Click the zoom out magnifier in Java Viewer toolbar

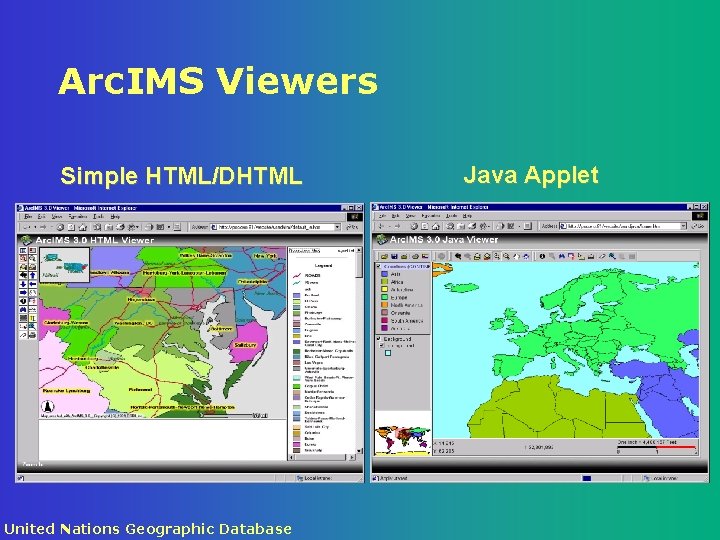point(506,256)
